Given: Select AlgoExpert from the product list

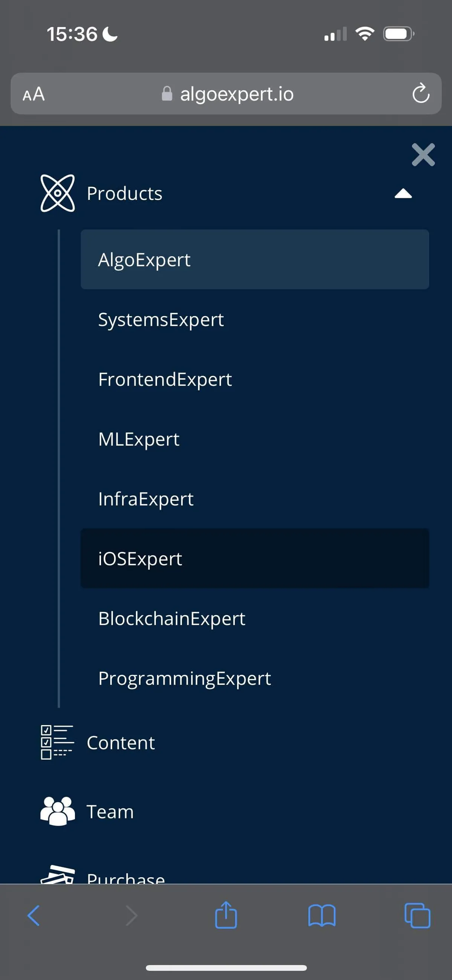Looking at the screenshot, I should [x=145, y=260].
